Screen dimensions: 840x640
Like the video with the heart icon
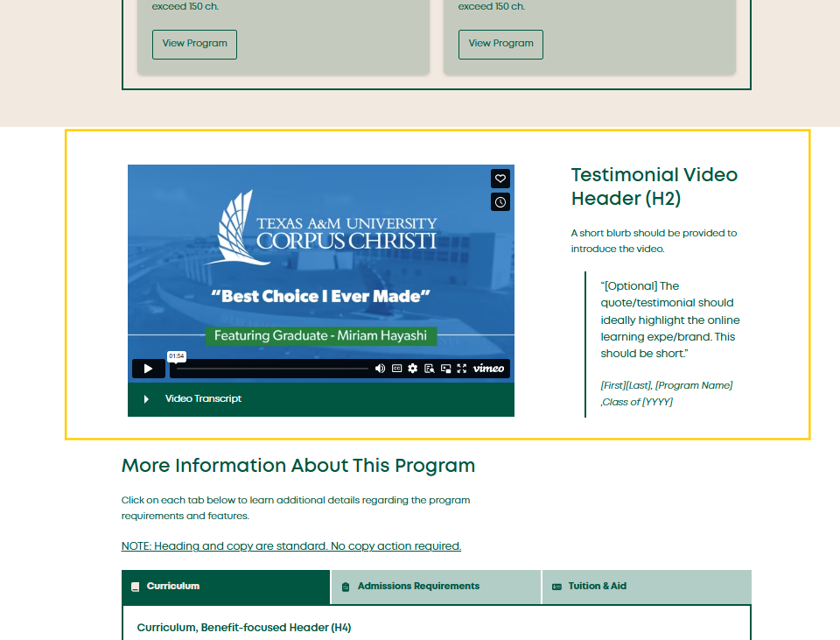click(500, 179)
